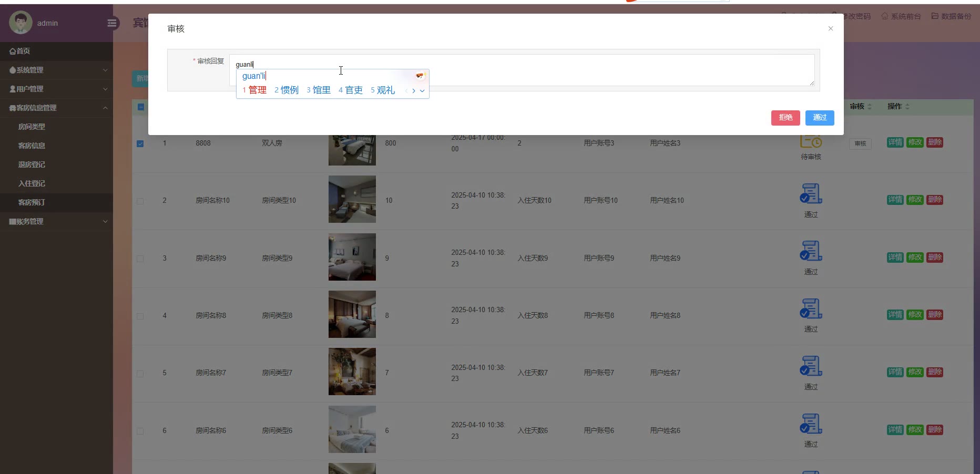Expand the 用户管理 sidebar menu
The height and width of the screenshot is (474, 980).
coord(56,89)
